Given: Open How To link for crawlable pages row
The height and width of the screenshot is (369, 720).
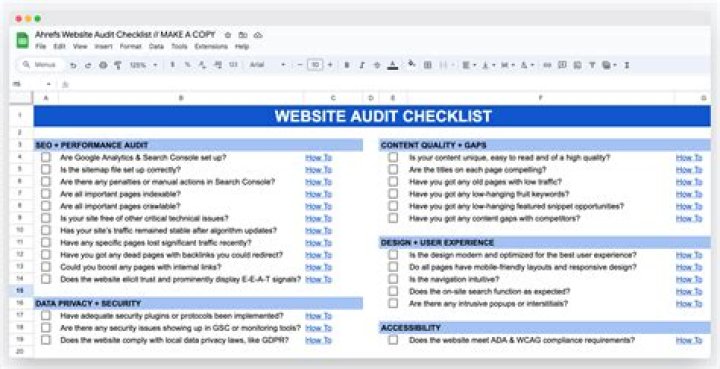Looking at the screenshot, I should pos(318,207).
